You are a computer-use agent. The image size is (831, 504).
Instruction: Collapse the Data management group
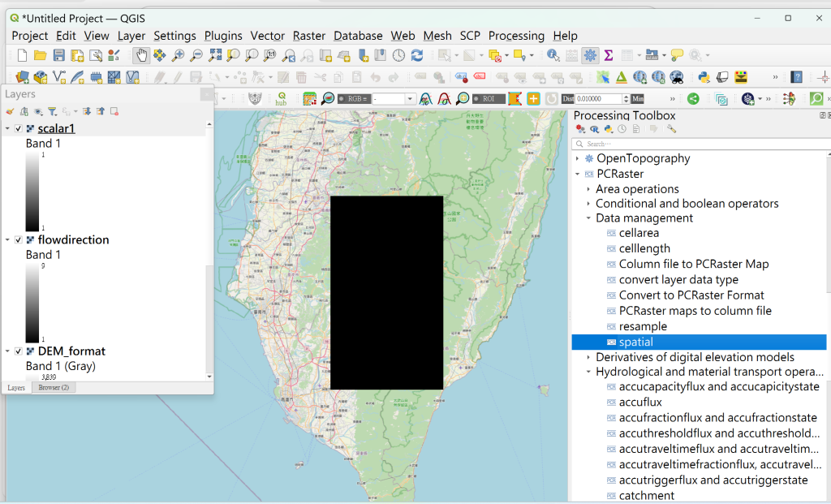tap(588, 218)
